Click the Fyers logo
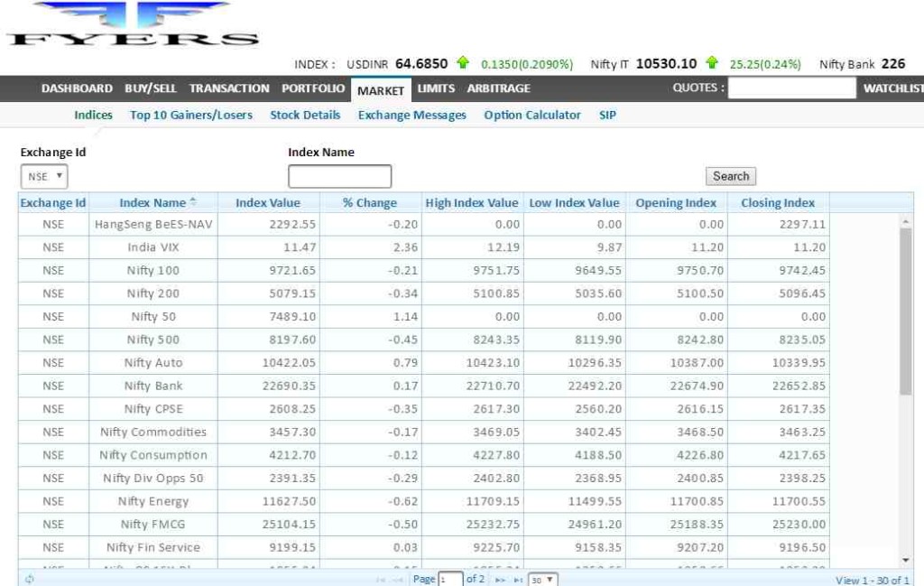 coord(132,25)
